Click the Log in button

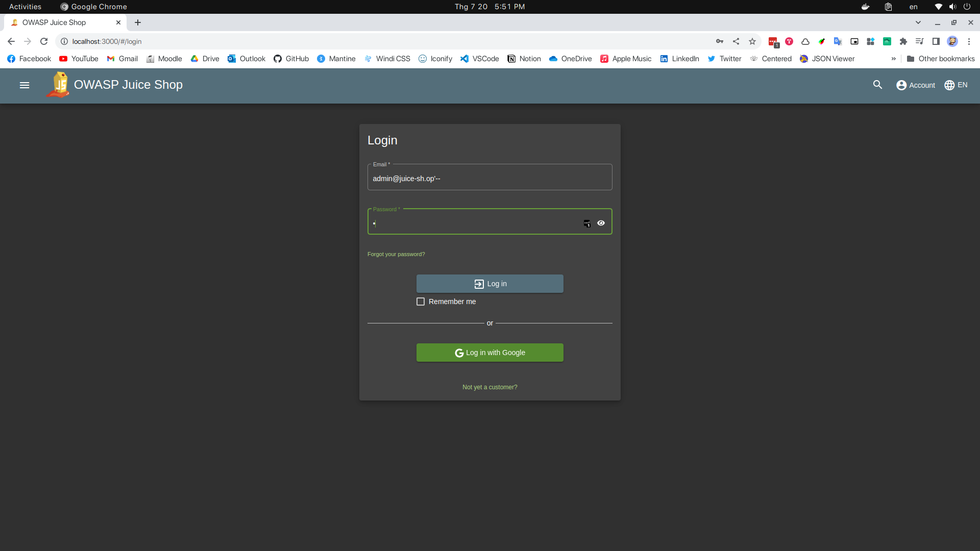click(489, 284)
